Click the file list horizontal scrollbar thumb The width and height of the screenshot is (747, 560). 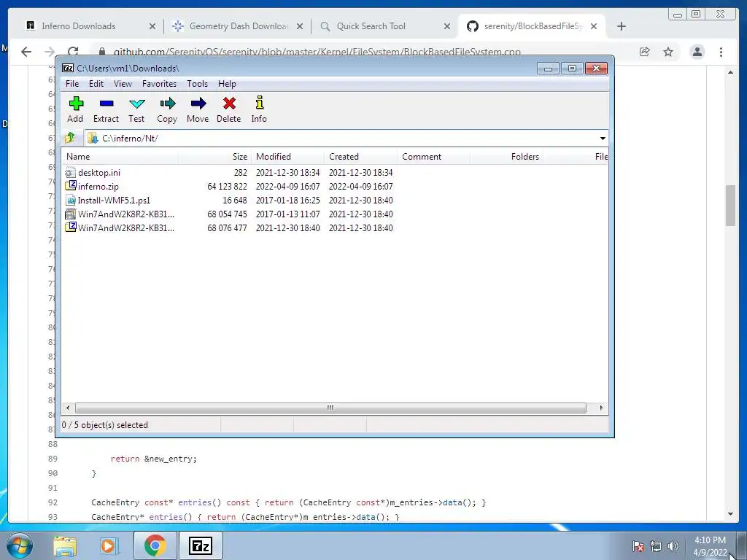pyautogui.click(x=330, y=408)
